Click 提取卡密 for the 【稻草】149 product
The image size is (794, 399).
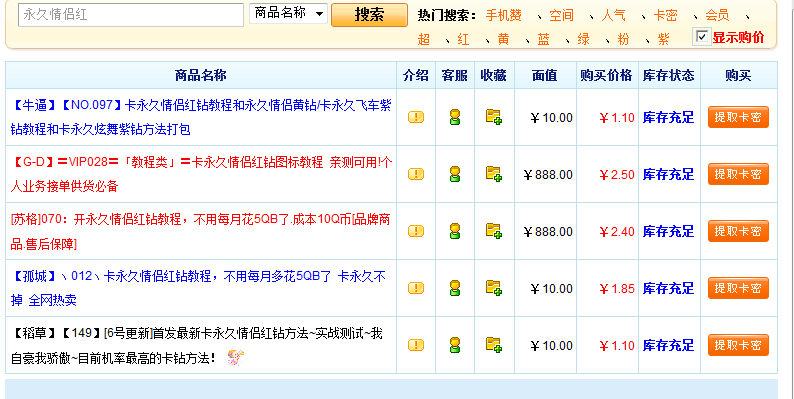point(738,345)
